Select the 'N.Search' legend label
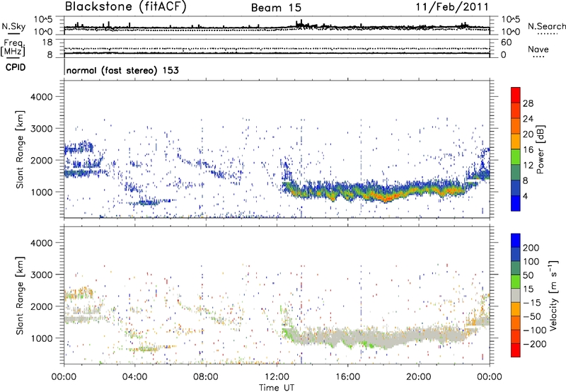 pos(546,26)
